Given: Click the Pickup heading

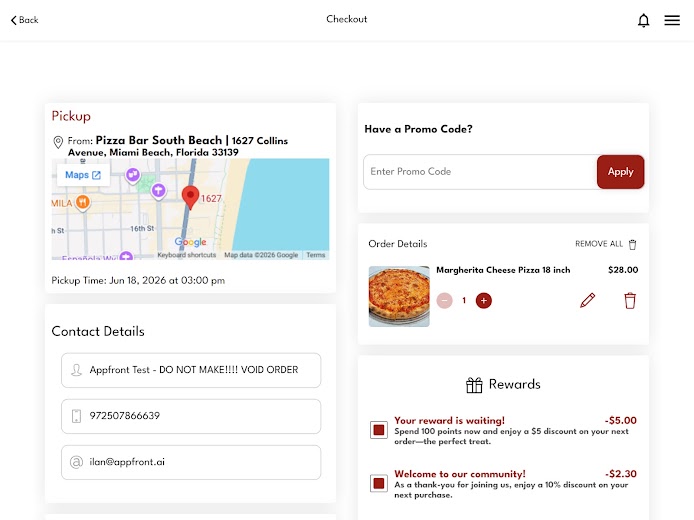Looking at the screenshot, I should 71,116.
